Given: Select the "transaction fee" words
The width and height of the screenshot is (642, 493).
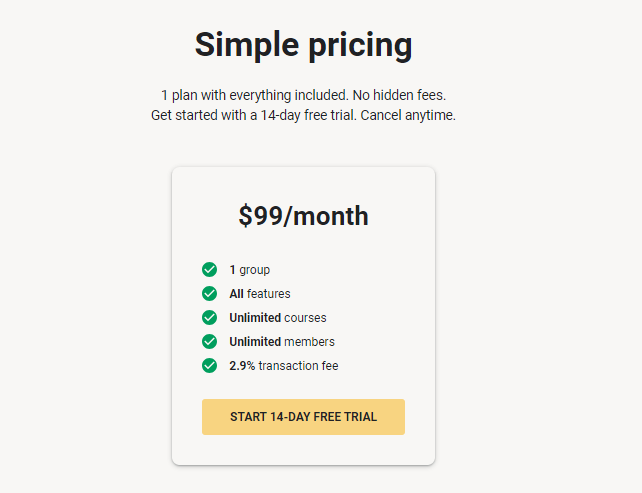Looking at the screenshot, I should coord(298,366).
